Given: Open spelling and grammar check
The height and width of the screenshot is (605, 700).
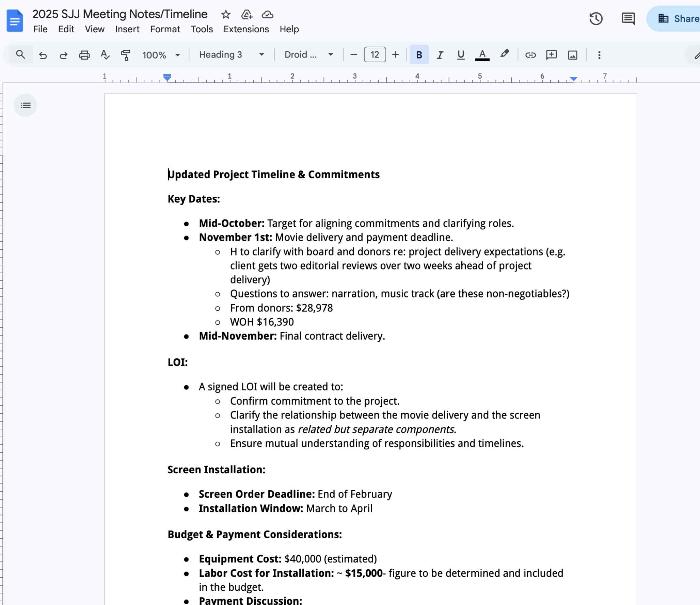Looking at the screenshot, I should click(105, 55).
